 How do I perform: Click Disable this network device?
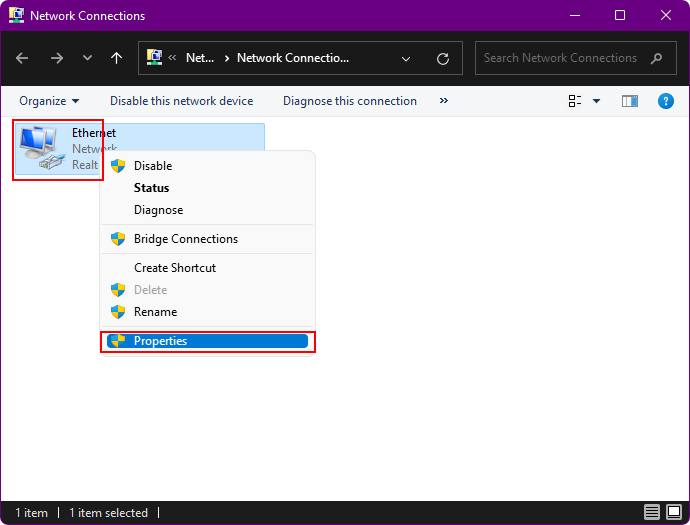181,101
